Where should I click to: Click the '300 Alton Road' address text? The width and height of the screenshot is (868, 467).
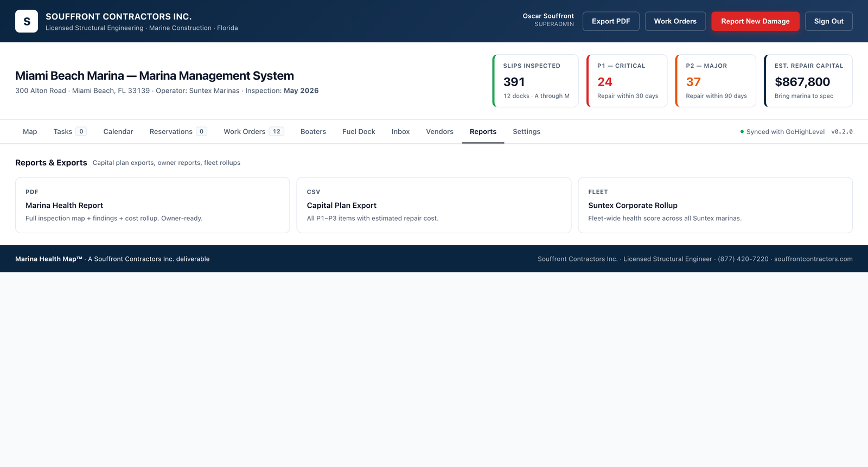pos(41,91)
